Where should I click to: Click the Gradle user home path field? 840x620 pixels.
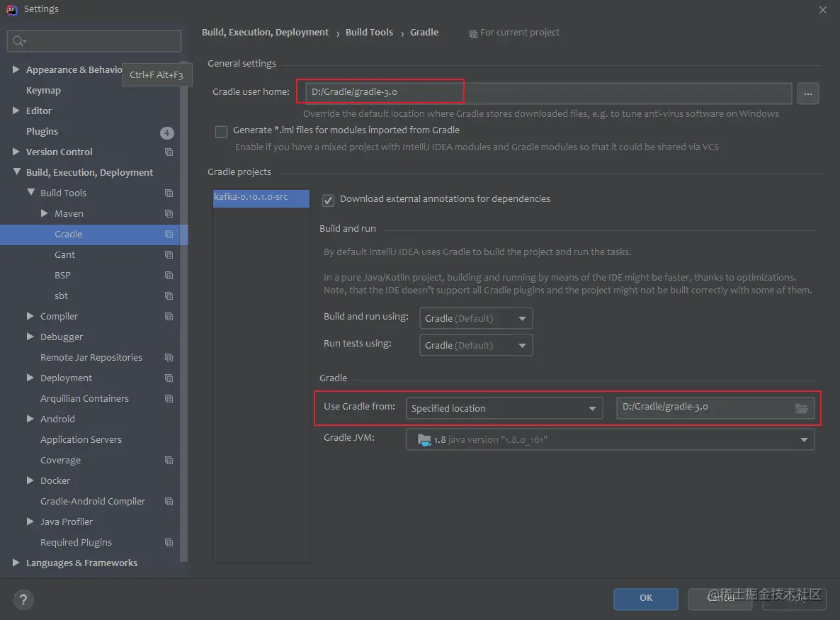(549, 94)
